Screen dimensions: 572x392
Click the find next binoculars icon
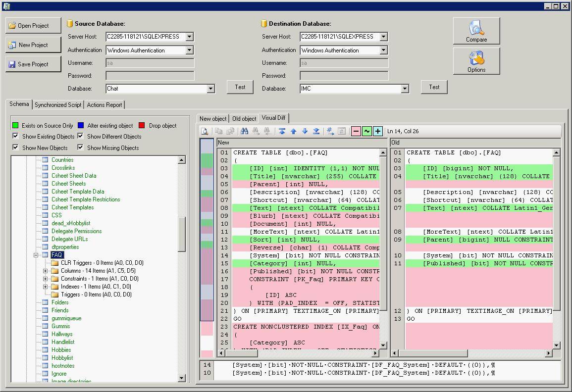click(256, 131)
